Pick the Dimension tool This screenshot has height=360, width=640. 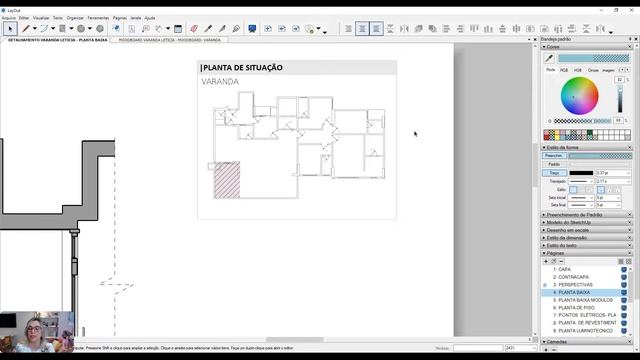(x=159, y=29)
